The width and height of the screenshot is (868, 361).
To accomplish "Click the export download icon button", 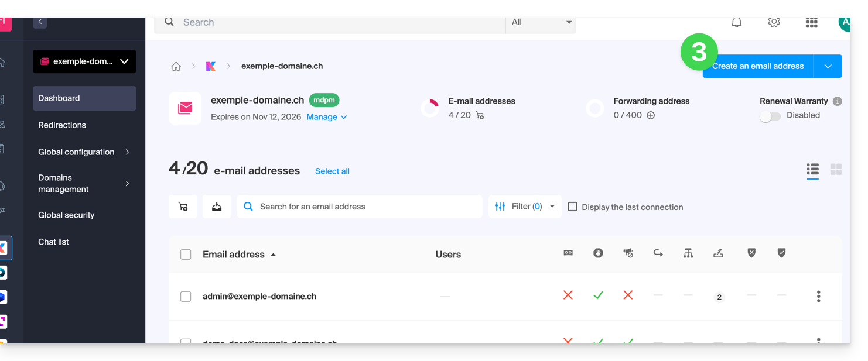I will click(217, 207).
